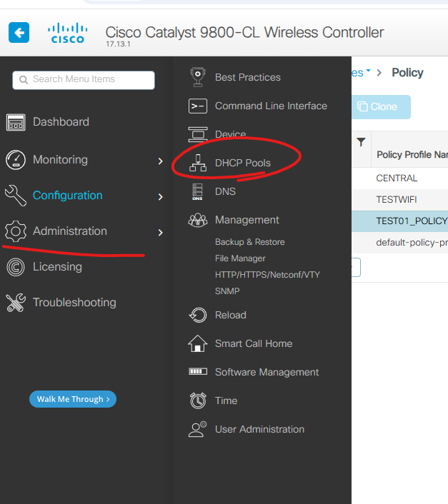This screenshot has width=448, height=504.
Task: Click the Cisco logo
Action: click(x=68, y=33)
